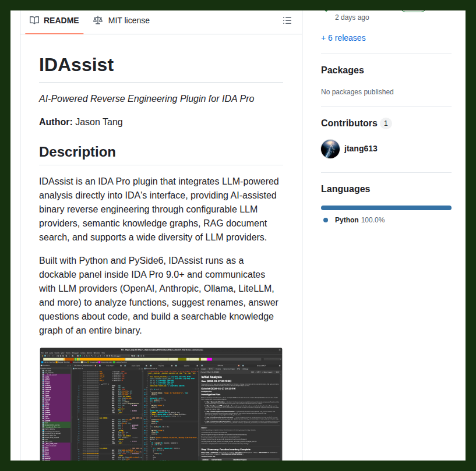The width and height of the screenshot is (476, 471).
Task: Click the Languages heading
Action: click(345, 189)
